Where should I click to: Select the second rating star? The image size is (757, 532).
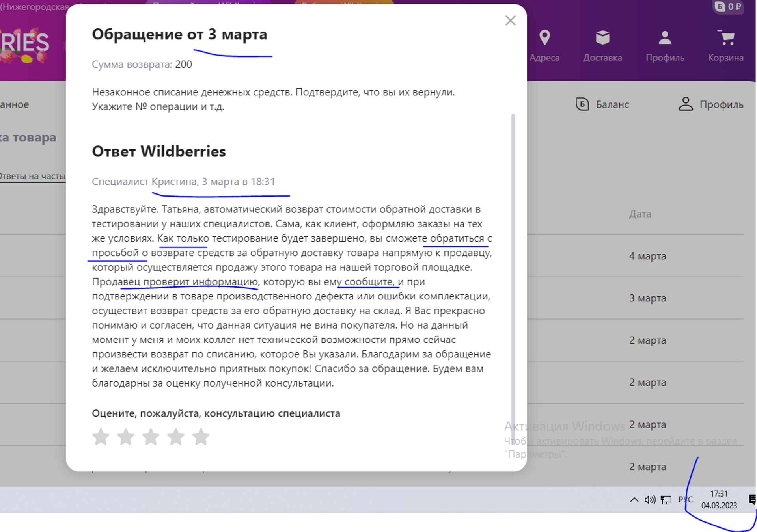coord(126,437)
